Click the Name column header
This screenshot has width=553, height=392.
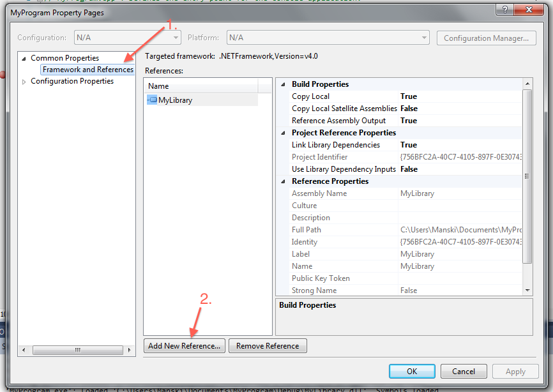(201, 86)
